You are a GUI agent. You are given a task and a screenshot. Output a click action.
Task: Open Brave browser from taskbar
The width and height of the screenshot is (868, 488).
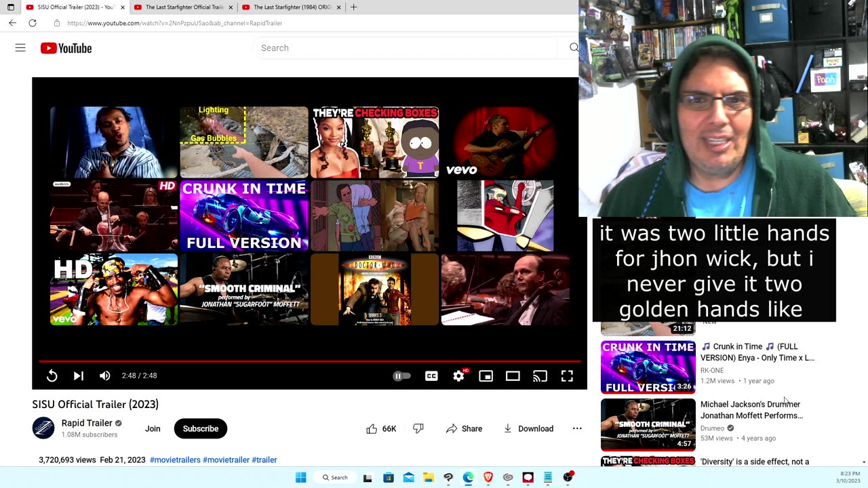488,477
